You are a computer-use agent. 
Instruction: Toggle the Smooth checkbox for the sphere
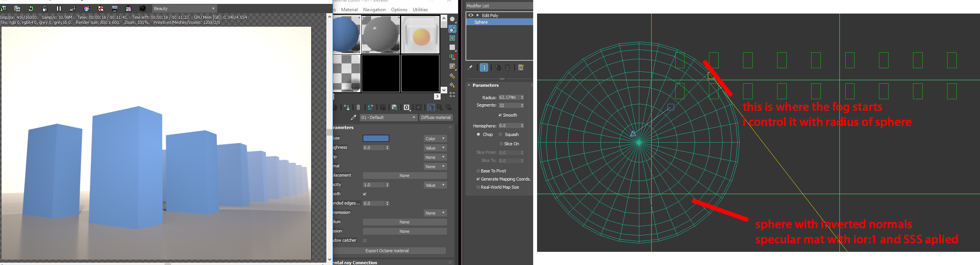(500, 115)
